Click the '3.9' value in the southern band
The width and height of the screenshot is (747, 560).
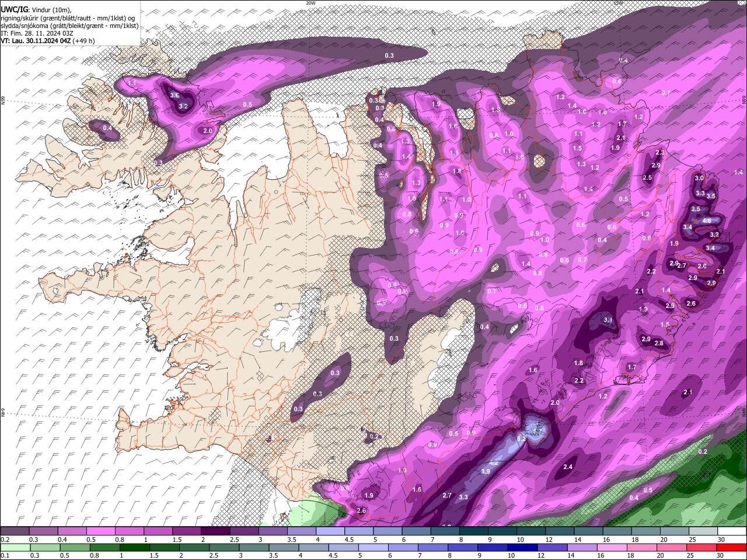[x=485, y=471]
